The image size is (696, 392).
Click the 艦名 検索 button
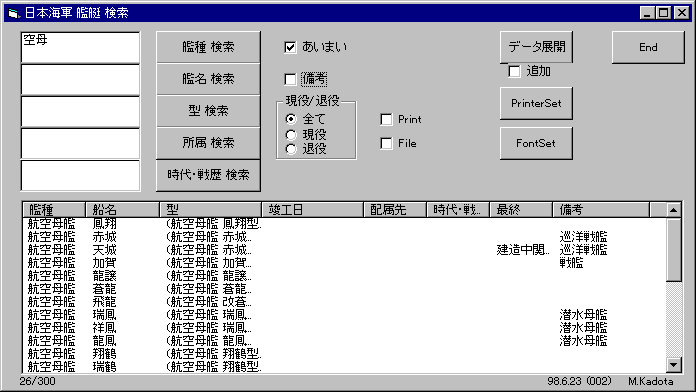[x=208, y=79]
